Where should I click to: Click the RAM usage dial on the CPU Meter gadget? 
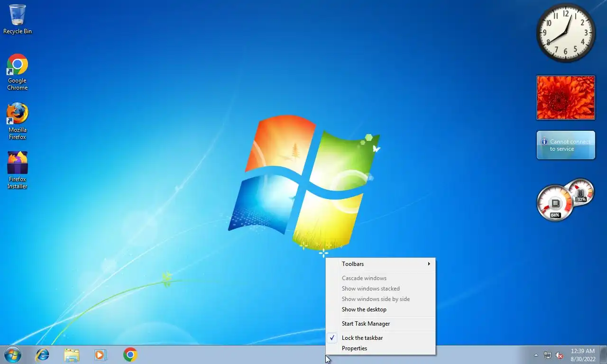pyautogui.click(x=580, y=191)
